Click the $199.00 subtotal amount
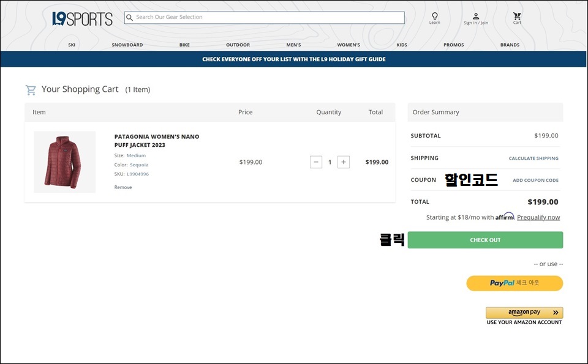Image resolution: width=588 pixels, height=364 pixels. pyautogui.click(x=546, y=136)
